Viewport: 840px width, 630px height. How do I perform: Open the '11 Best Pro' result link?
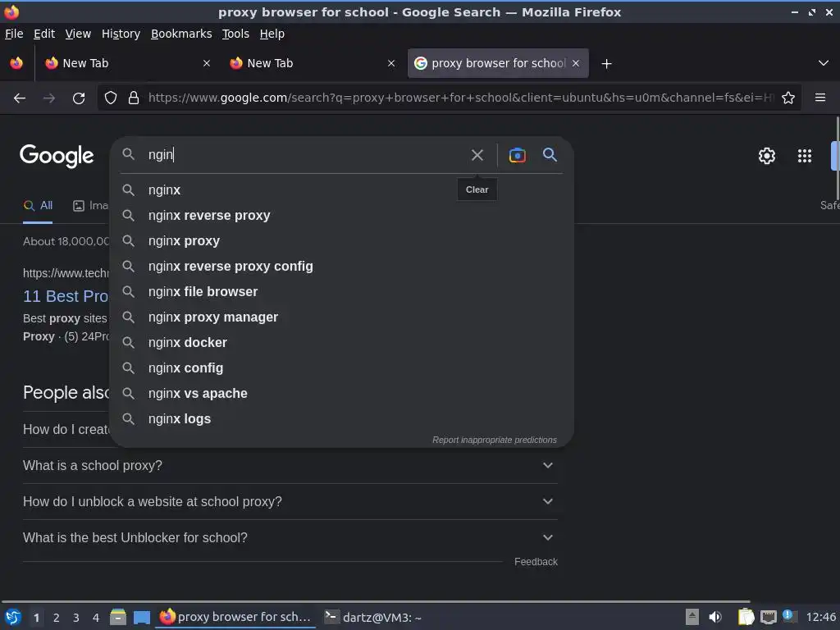pos(66,296)
